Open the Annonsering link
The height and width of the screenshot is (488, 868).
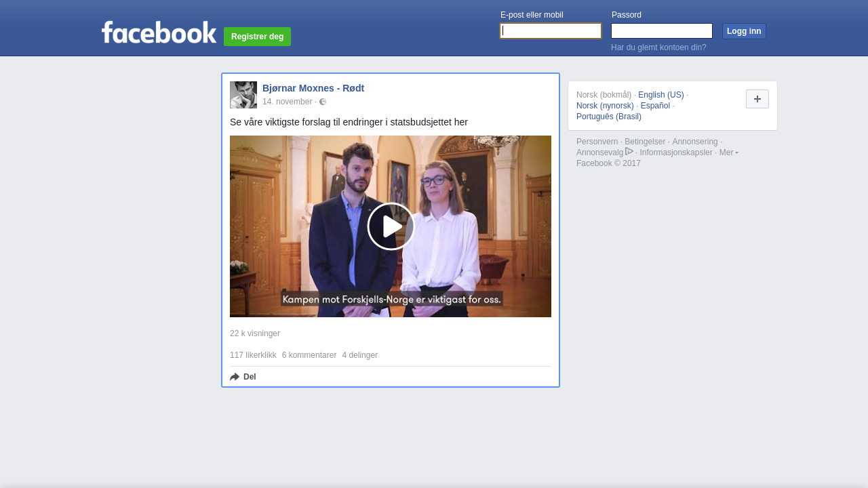click(x=695, y=142)
